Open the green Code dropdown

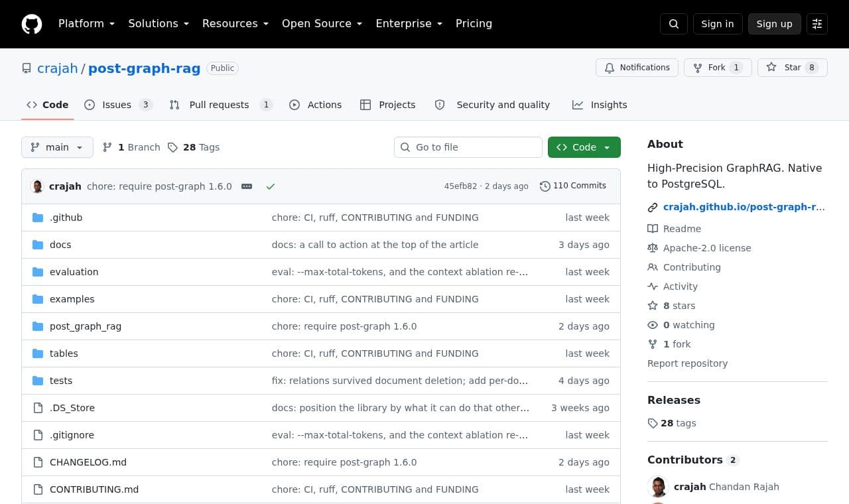coord(584,147)
